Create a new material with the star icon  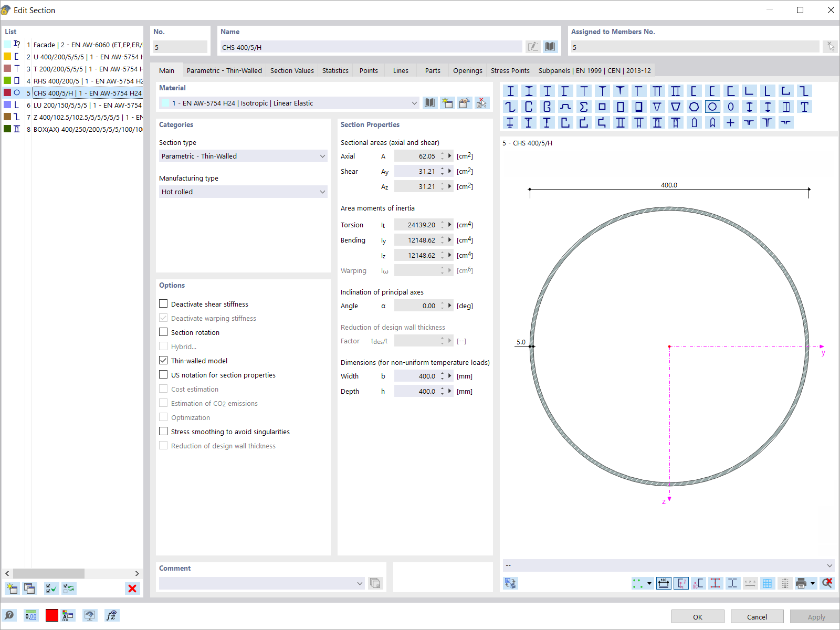(x=447, y=103)
